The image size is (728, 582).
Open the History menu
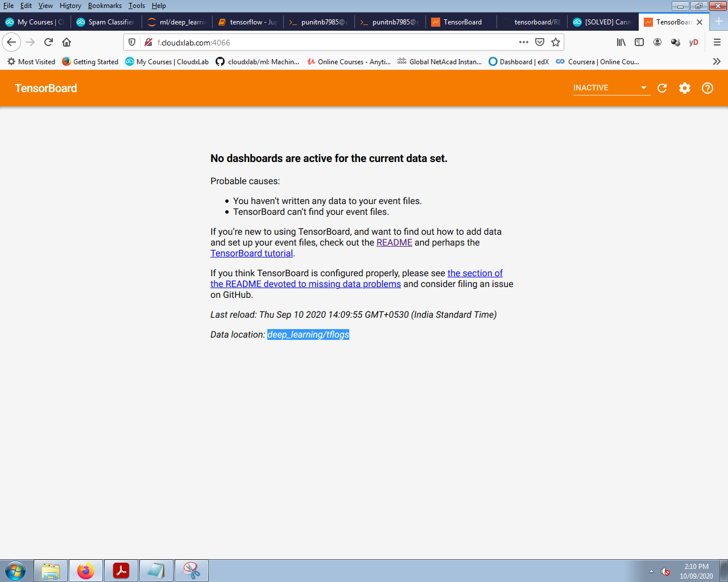71,6
